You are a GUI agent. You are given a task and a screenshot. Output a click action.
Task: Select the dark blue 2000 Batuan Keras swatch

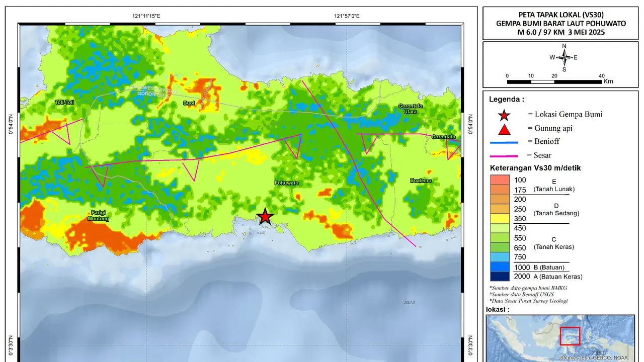pyautogui.click(x=500, y=277)
